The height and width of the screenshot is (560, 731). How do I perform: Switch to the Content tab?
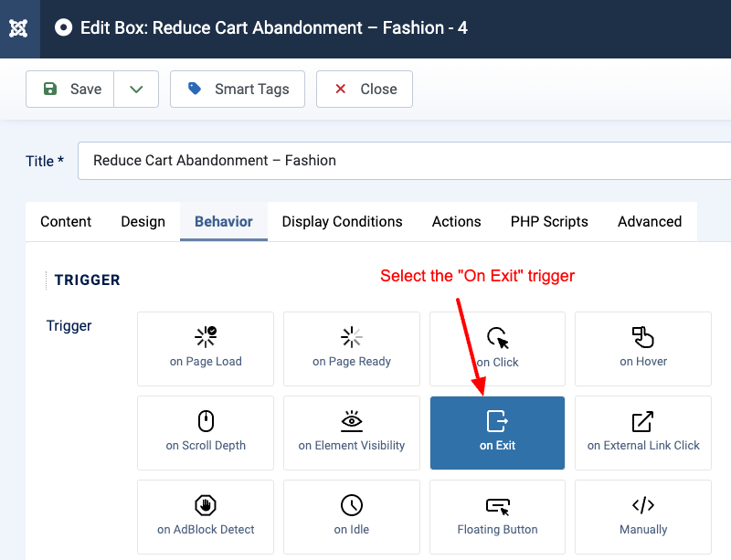pyautogui.click(x=66, y=221)
